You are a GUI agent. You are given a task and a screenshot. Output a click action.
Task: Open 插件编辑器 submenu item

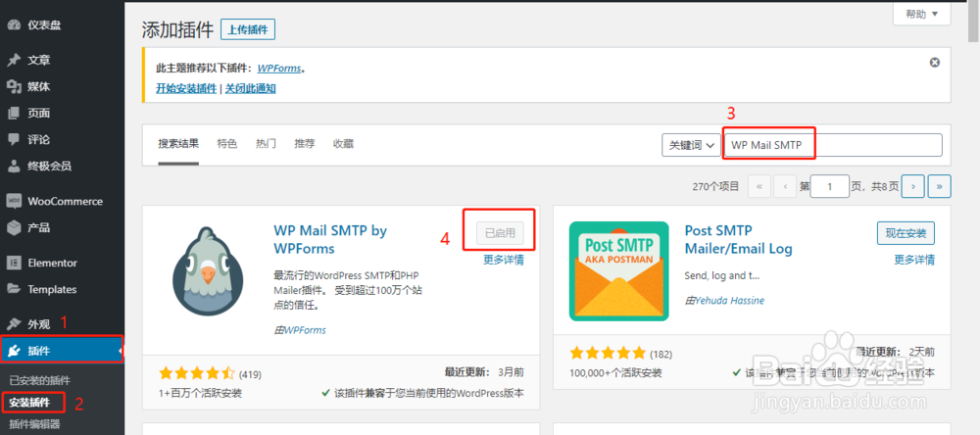34,424
